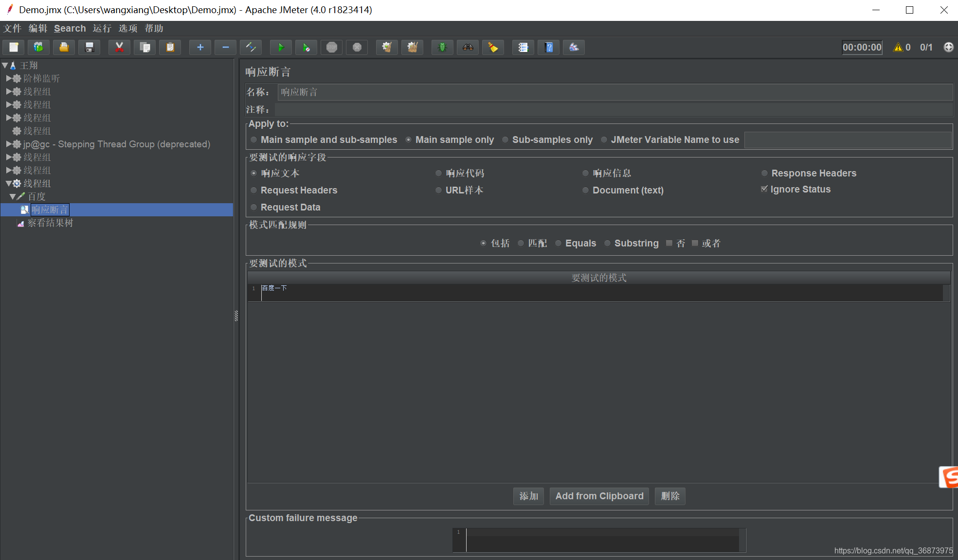The image size is (958, 560).
Task: Open the Search menu
Action: (70, 28)
